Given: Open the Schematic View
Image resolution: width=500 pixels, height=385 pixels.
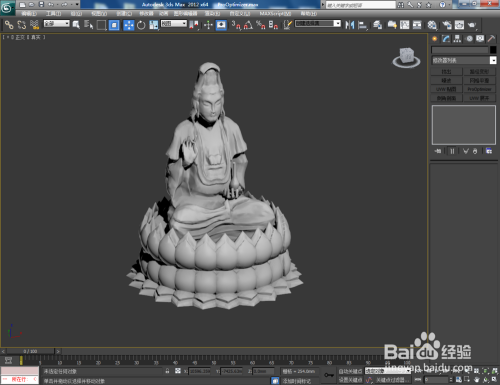Looking at the screenshot, I should pyautogui.click(x=417, y=25).
